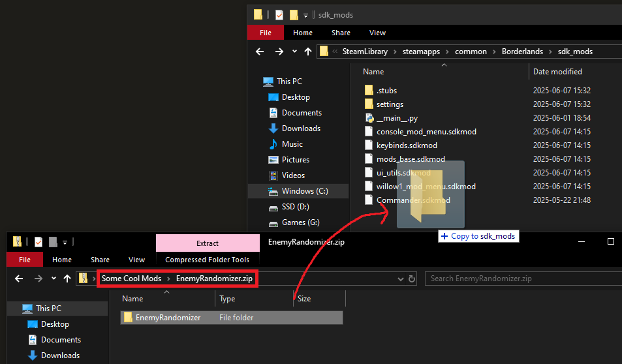Screen dimensions: 622x364
Task: Click SteamLibrary in the address breadcrumb
Action: [365, 52]
